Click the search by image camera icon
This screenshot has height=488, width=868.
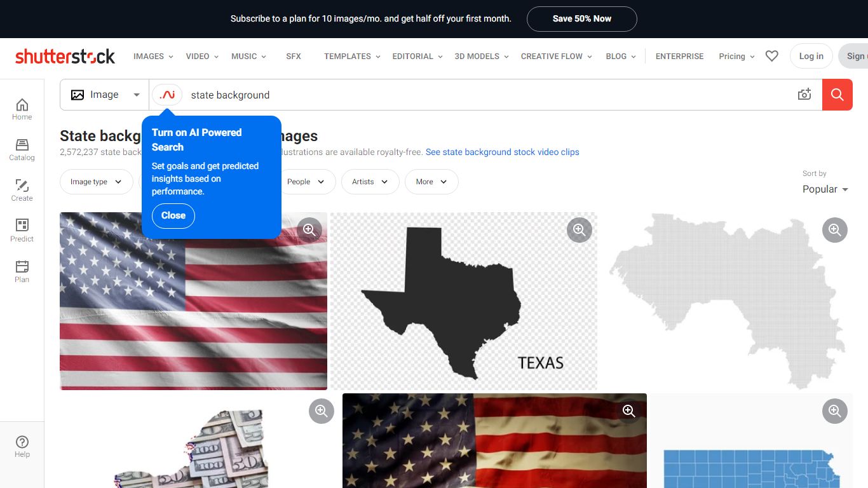coord(804,95)
